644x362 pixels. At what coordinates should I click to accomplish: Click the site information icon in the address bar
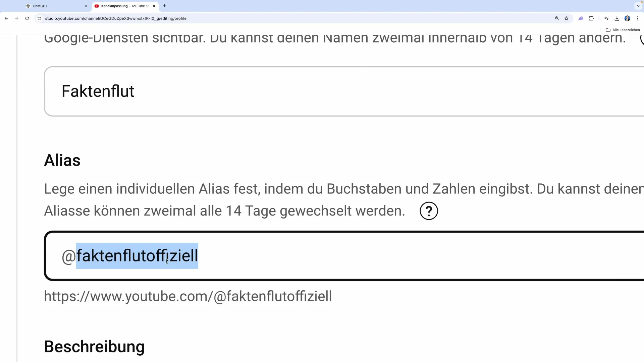coord(39,18)
